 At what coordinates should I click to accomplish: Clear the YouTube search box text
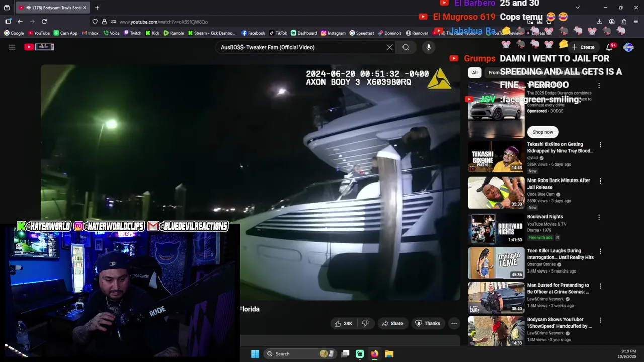(x=389, y=47)
